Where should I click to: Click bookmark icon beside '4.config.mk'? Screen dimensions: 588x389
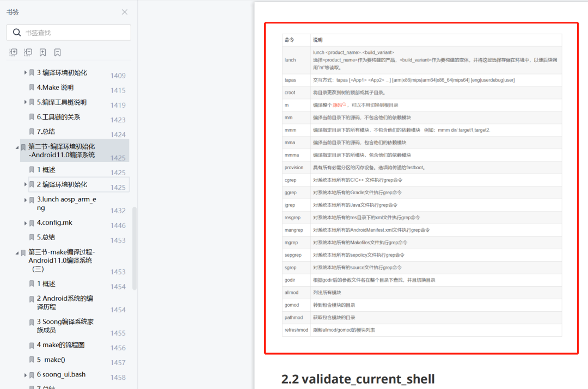[x=32, y=223]
